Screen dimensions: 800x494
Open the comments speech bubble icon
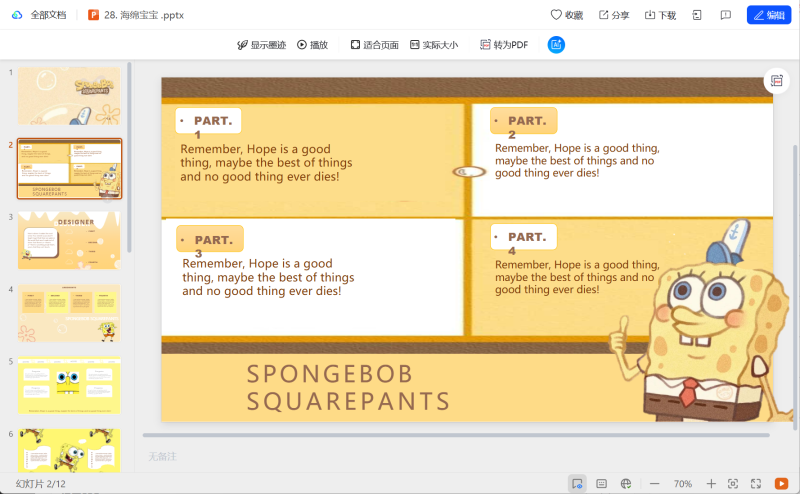[x=726, y=15]
